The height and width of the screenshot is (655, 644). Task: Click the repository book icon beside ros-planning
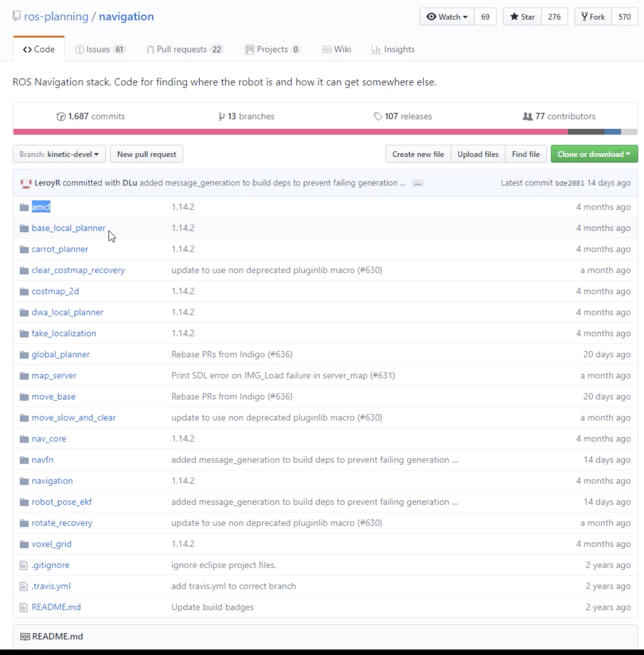pos(16,16)
